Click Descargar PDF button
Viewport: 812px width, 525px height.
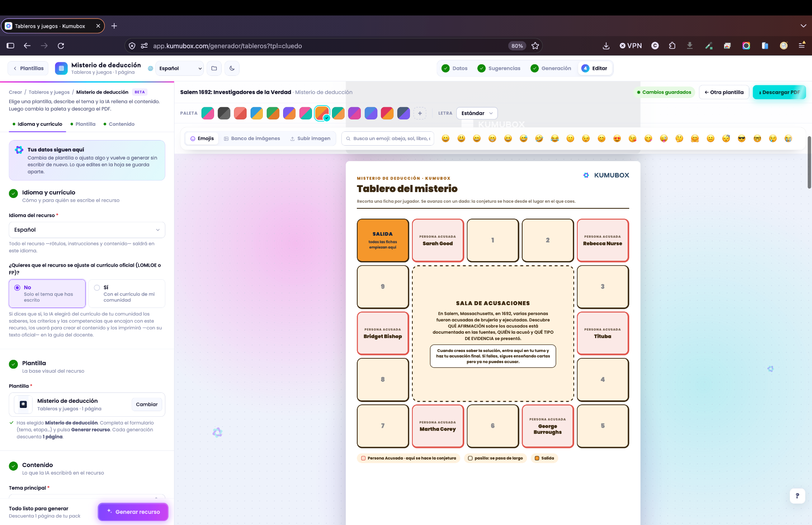click(779, 92)
